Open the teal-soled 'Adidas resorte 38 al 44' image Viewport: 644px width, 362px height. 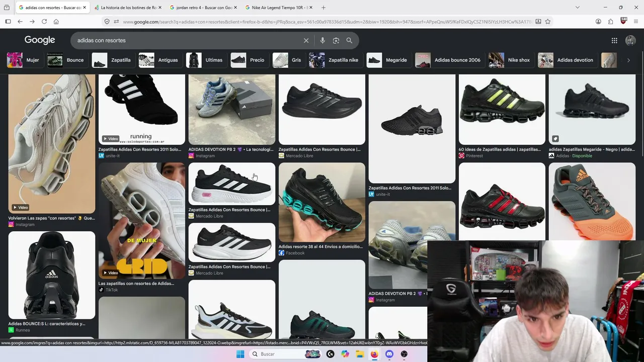coord(322,202)
